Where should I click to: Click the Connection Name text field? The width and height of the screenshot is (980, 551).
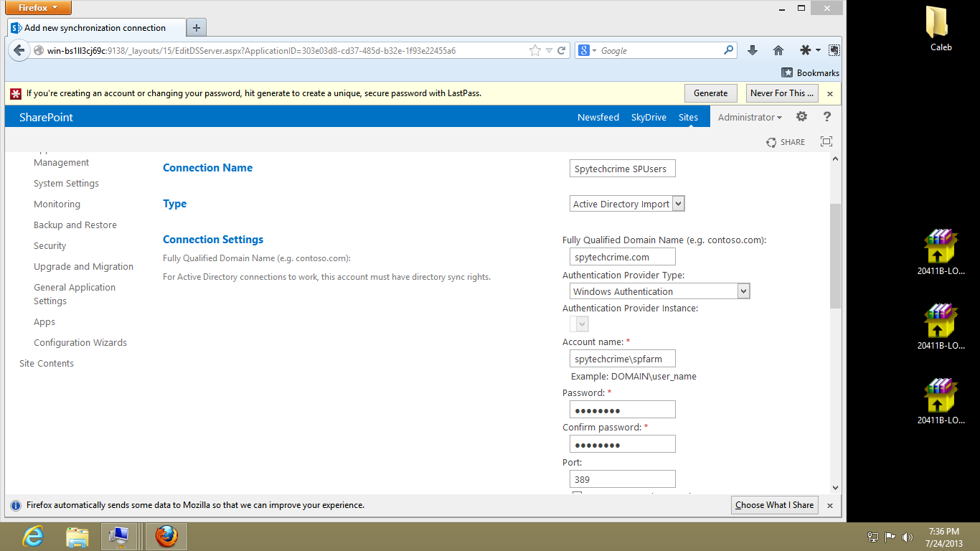(x=622, y=169)
